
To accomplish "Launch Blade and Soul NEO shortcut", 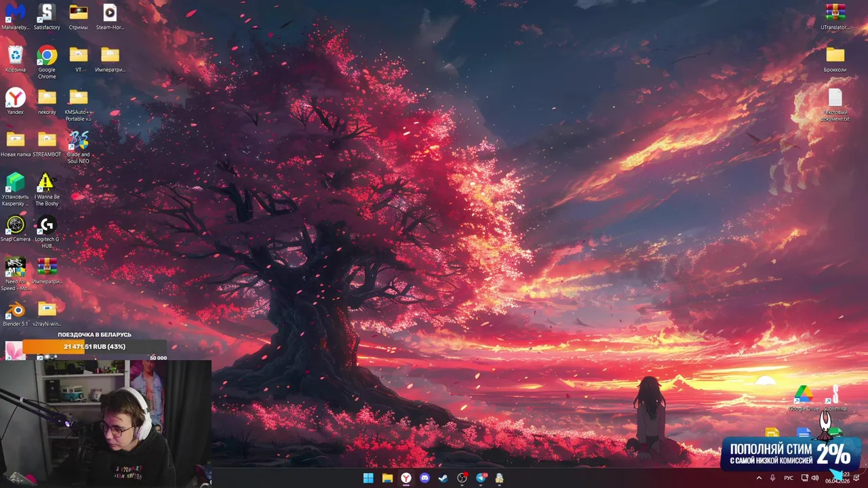I will point(78,147).
